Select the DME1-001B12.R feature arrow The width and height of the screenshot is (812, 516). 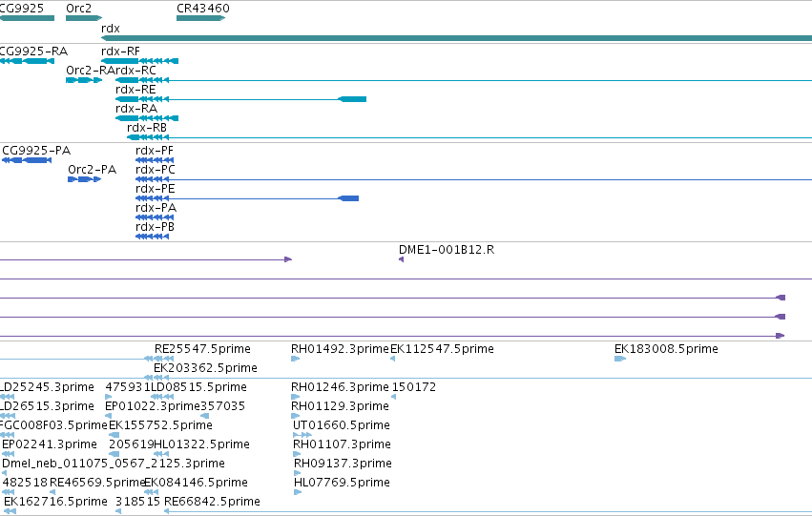point(402,259)
